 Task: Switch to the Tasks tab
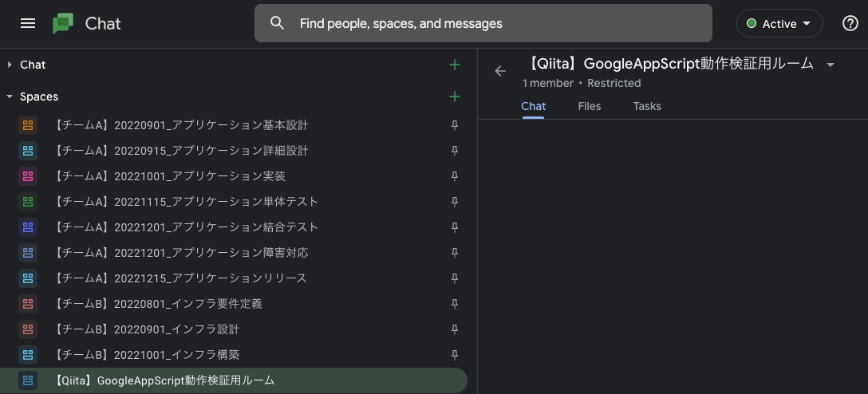pos(647,106)
